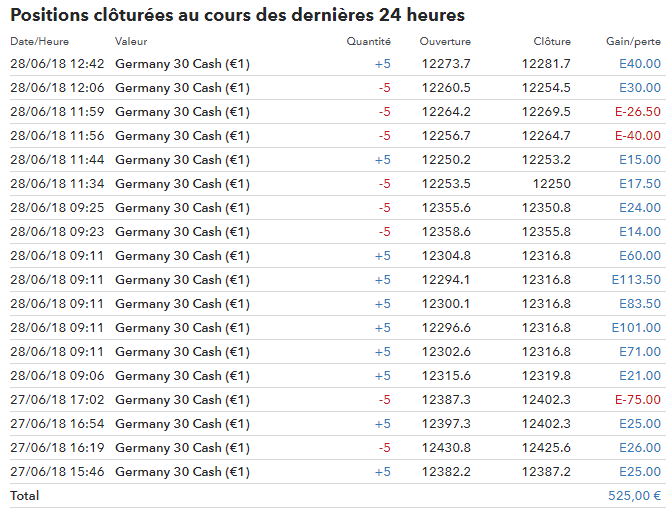Click the Valeur column header

[x=131, y=41]
